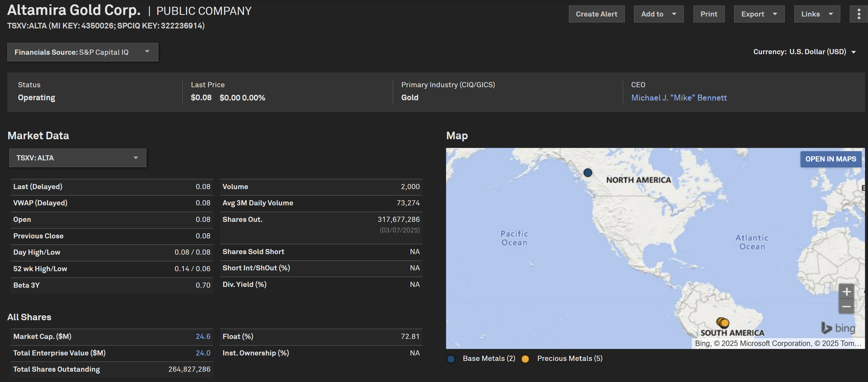868x382 pixels.
Task: Click the Bing logo on the map
Action: 838,328
